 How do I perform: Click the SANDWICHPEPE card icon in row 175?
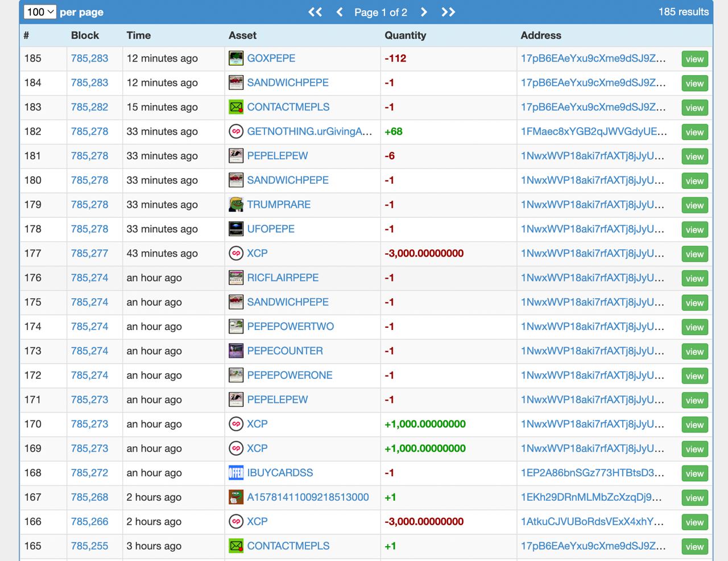coord(236,302)
